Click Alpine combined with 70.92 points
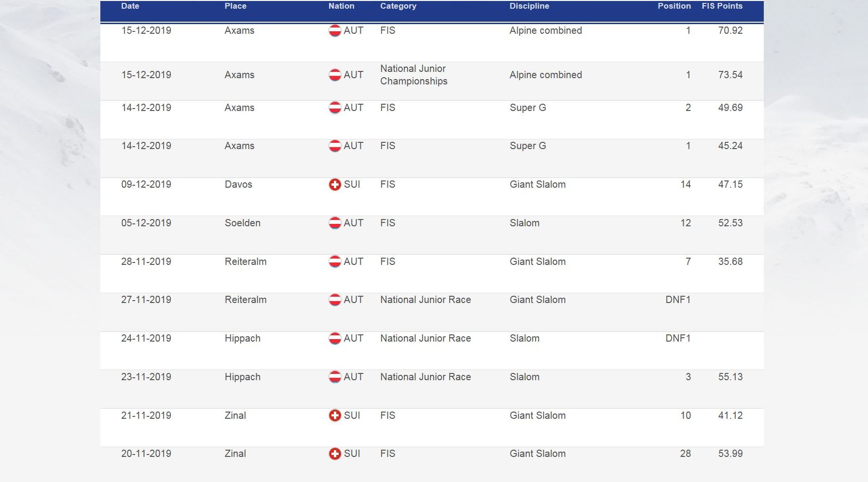 [546, 30]
